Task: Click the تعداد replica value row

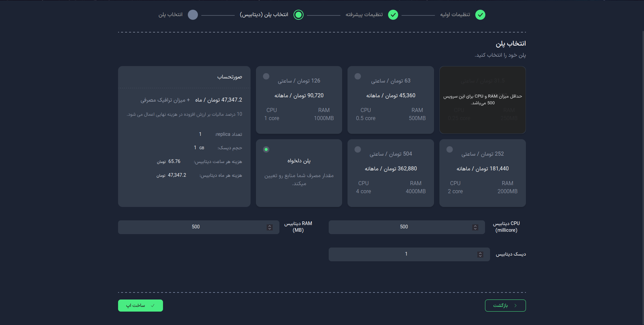Action: (220, 134)
